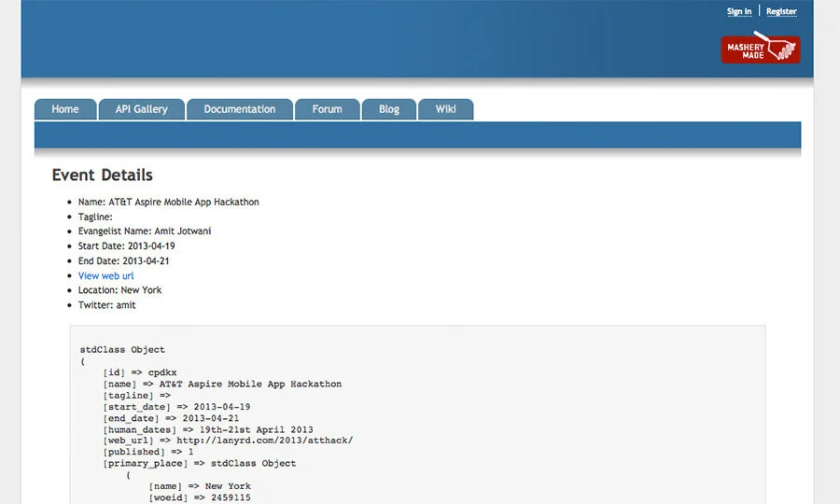Click the [published] => 1 code line
The image size is (840, 504).
(147, 452)
